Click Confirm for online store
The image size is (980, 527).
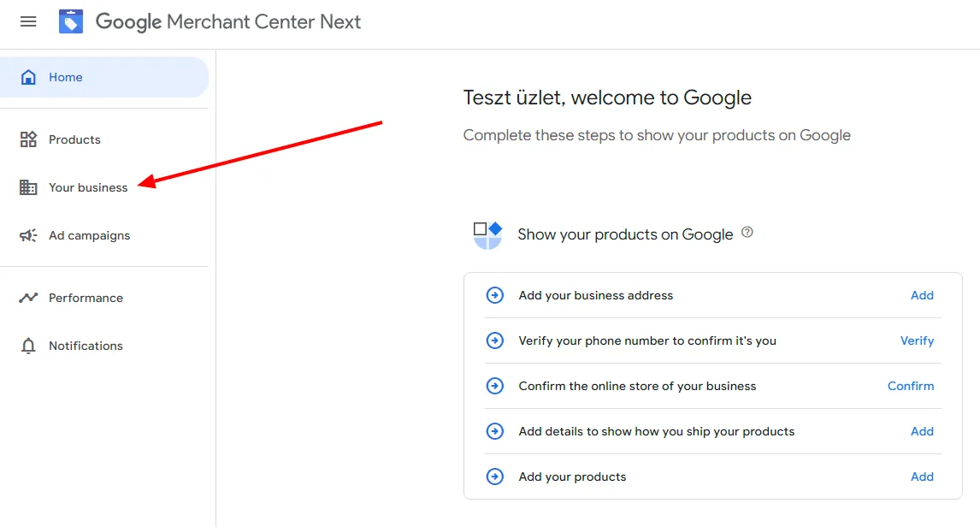point(911,386)
